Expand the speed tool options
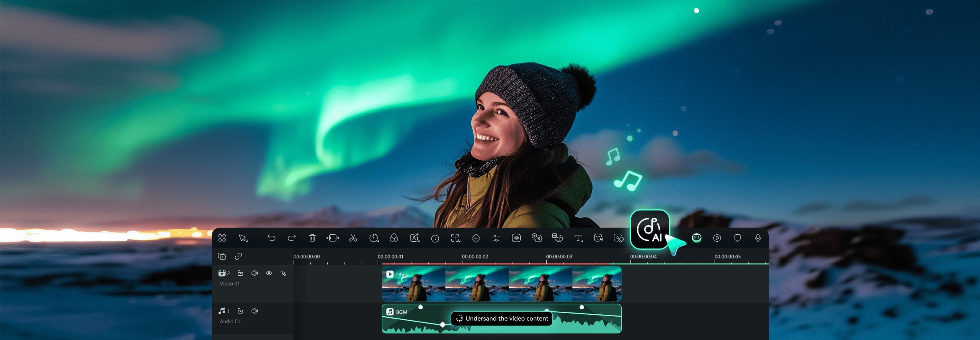Viewport: 980px width, 340px height. pyautogui.click(x=374, y=238)
